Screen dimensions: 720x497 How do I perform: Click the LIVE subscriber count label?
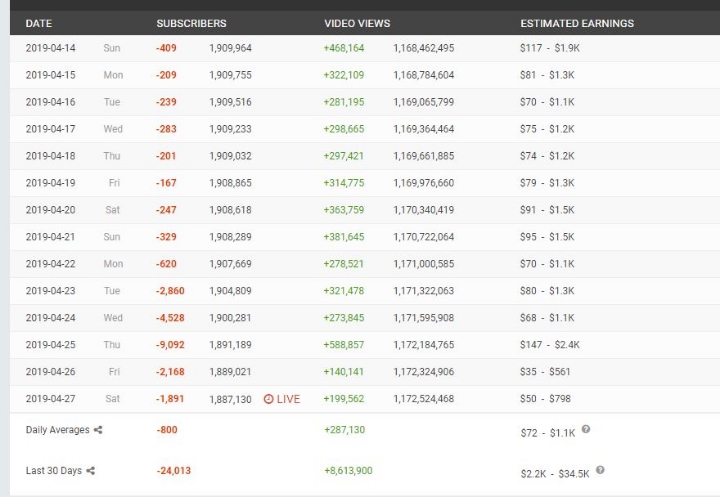click(x=288, y=399)
